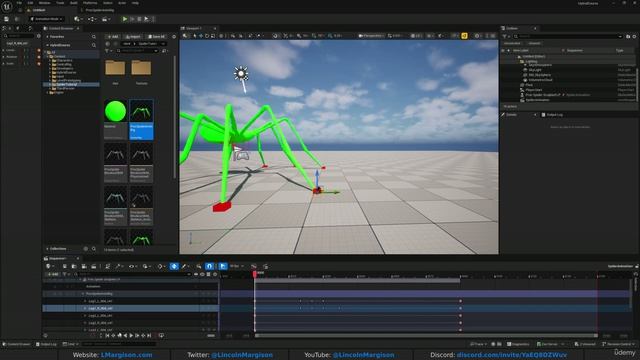This screenshot has height=360, width=640.
Task: Click the yellow highlighted viewport toolbar icon
Action: [464, 36]
